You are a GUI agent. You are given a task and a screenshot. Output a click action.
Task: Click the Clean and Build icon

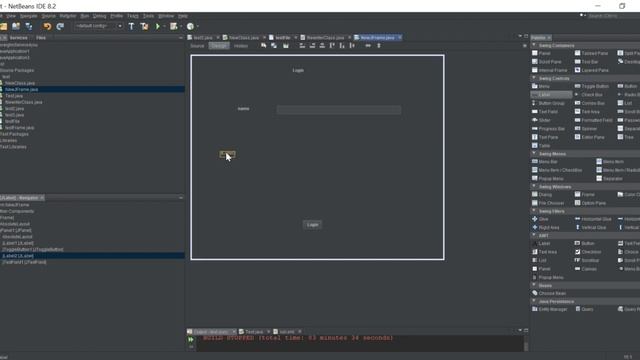coord(144,27)
